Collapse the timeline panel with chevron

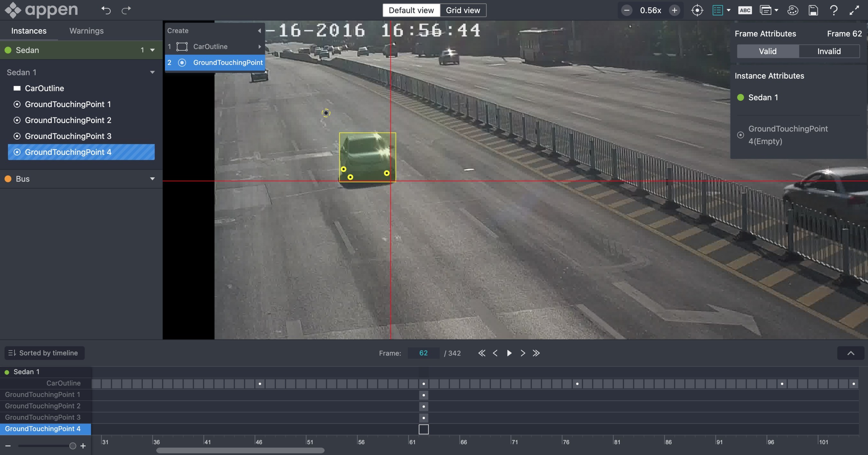click(850, 353)
